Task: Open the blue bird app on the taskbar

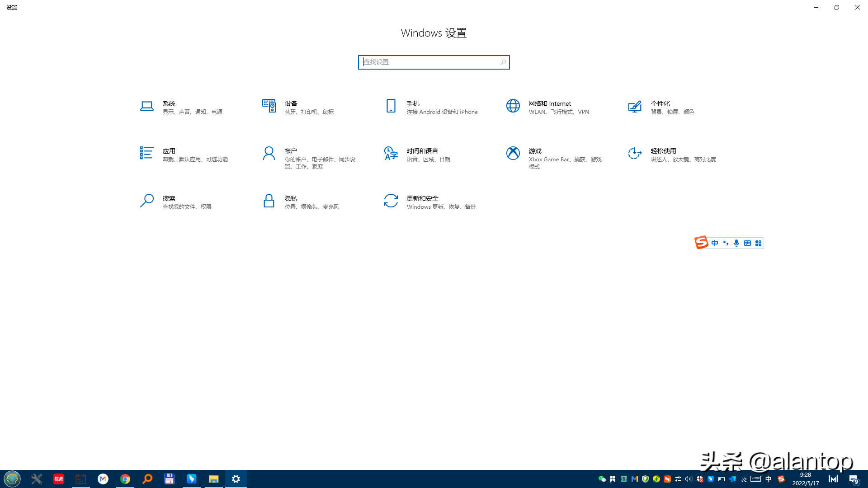Action: click(192, 479)
